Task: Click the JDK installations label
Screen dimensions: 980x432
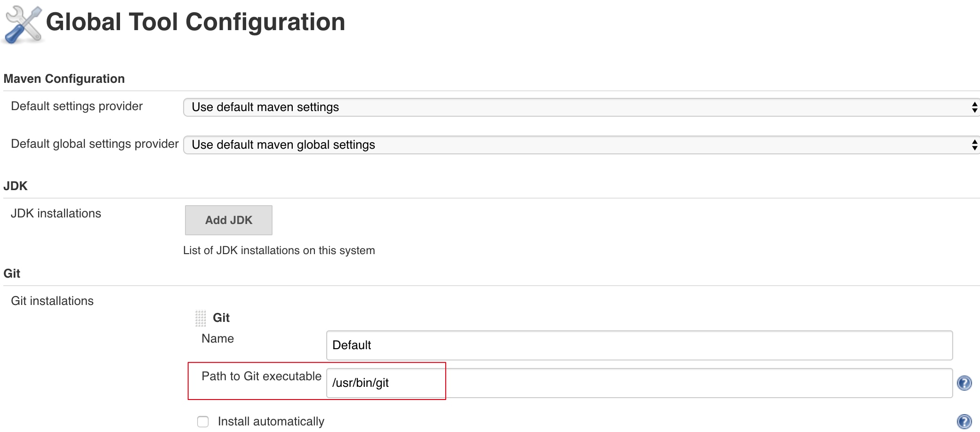Action: [x=56, y=214]
